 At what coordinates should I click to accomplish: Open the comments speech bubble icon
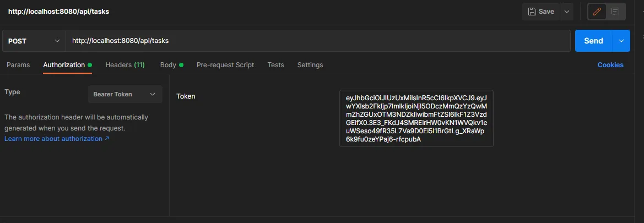[615, 12]
